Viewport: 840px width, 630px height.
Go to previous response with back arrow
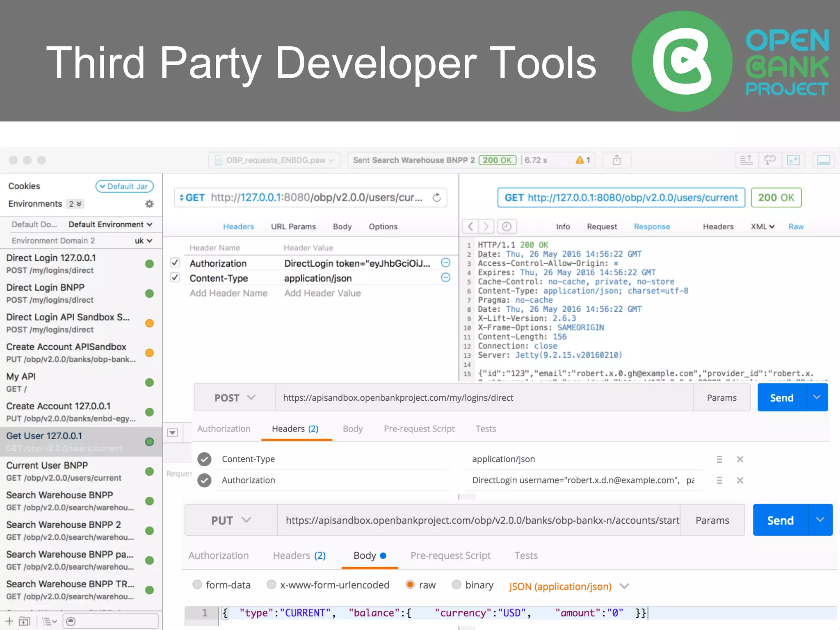click(470, 226)
